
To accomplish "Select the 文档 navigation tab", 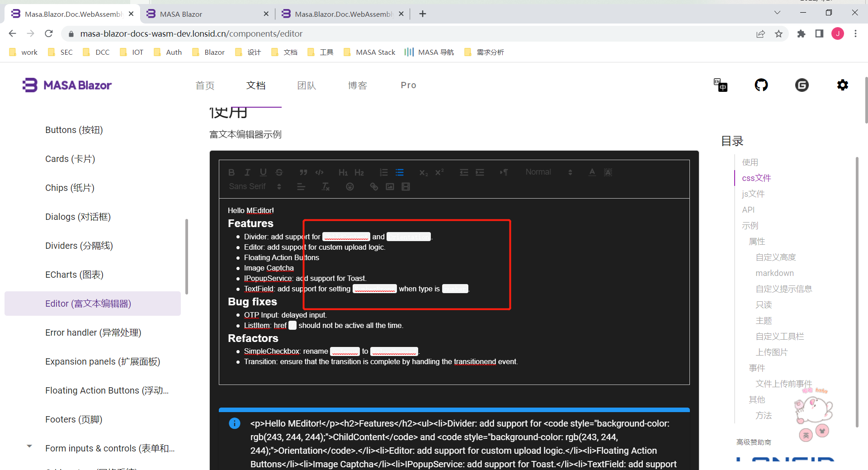I will [x=256, y=85].
